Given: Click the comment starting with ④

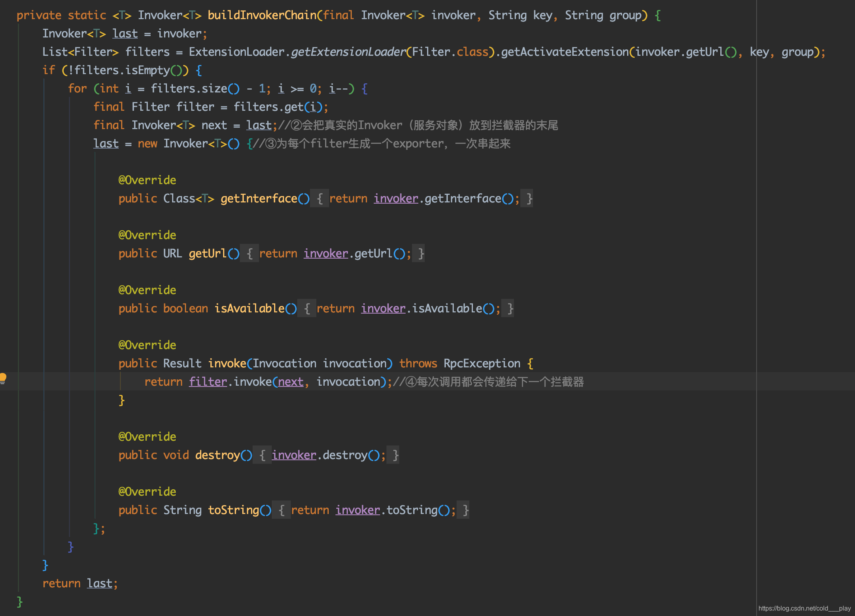Looking at the screenshot, I should click(x=488, y=382).
